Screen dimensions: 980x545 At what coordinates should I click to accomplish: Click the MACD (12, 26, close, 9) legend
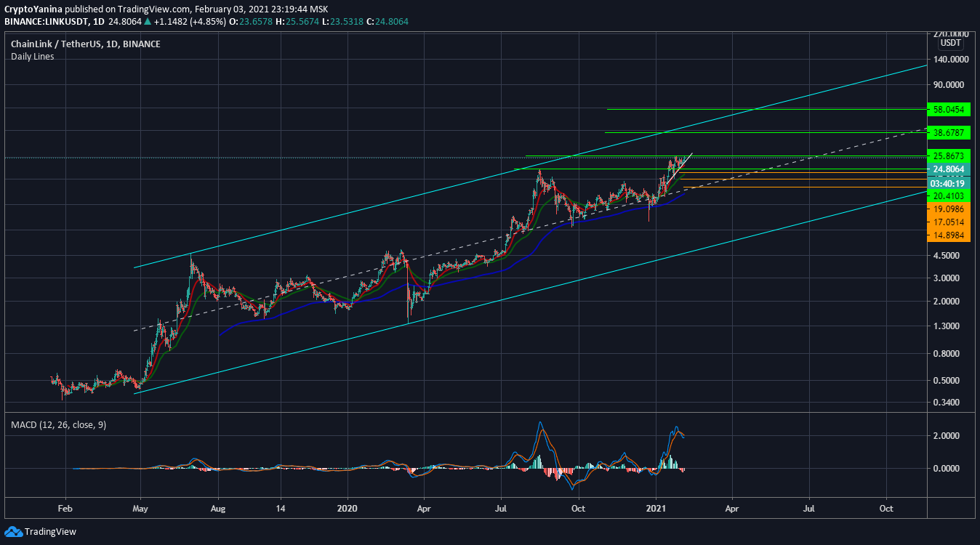pos(58,424)
